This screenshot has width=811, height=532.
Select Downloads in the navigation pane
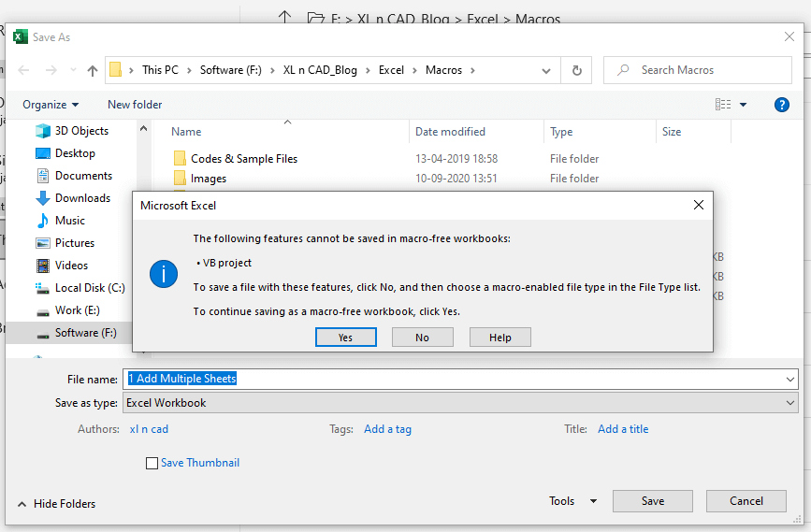pos(73,198)
